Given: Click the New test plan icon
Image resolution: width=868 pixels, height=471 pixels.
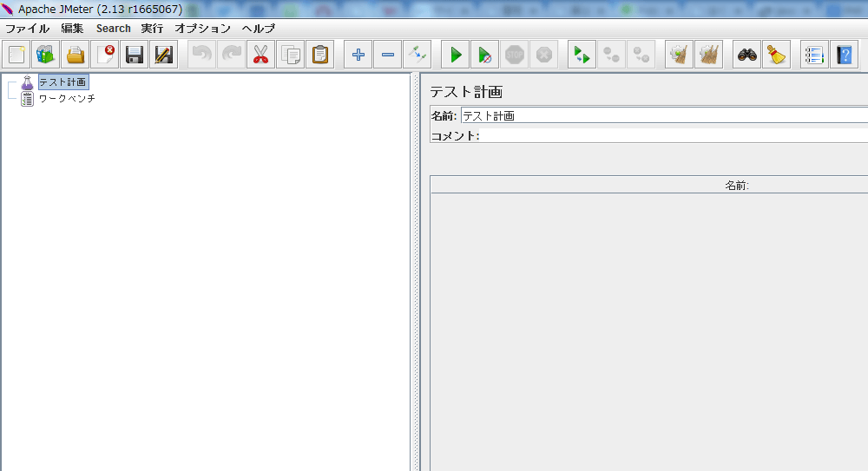Looking at the screenshot, I should 16,56.
